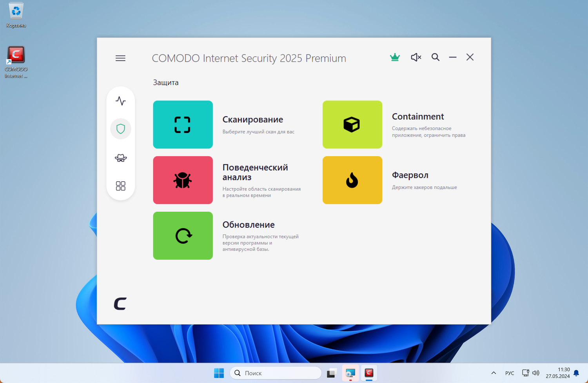Image resolution: width=588 pixels, height=383 pixels.
Task: Click the yellow flame Фаервол tile
Action: (x=352, y=180)
